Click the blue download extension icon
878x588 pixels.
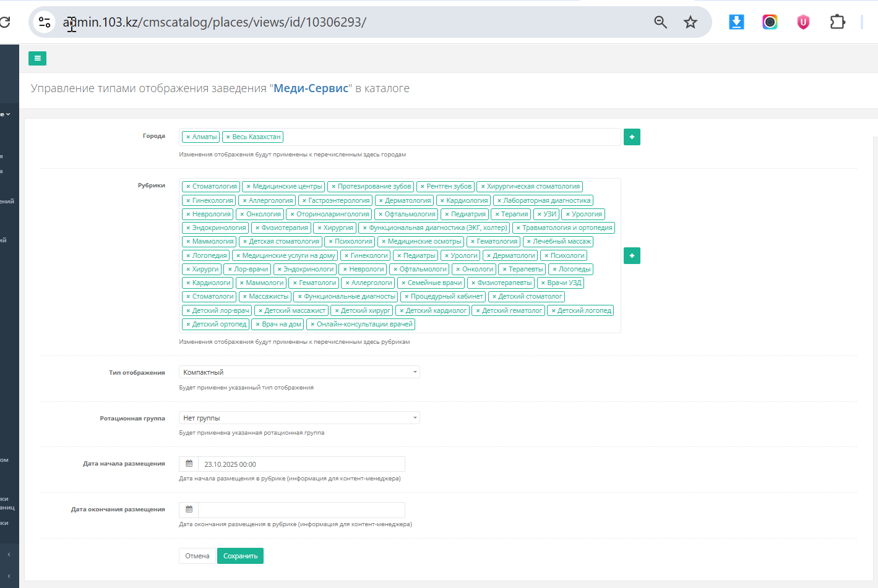tap(736, 22)
